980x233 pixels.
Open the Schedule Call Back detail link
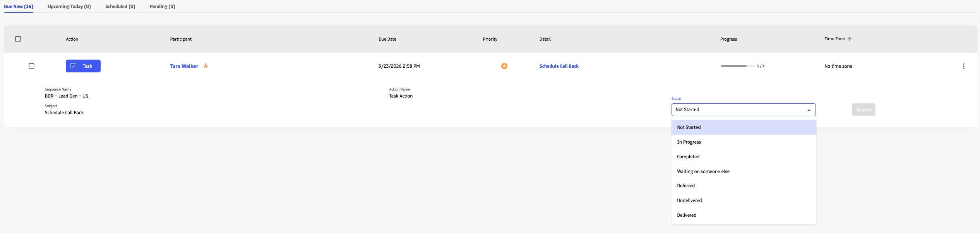click(559, 66)
